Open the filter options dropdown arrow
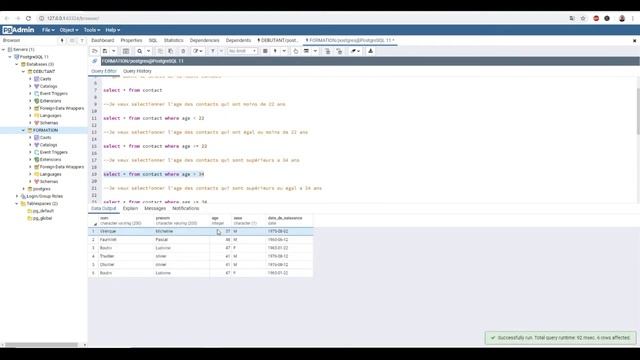Screen dimensions: 640x360 [221, 51]
